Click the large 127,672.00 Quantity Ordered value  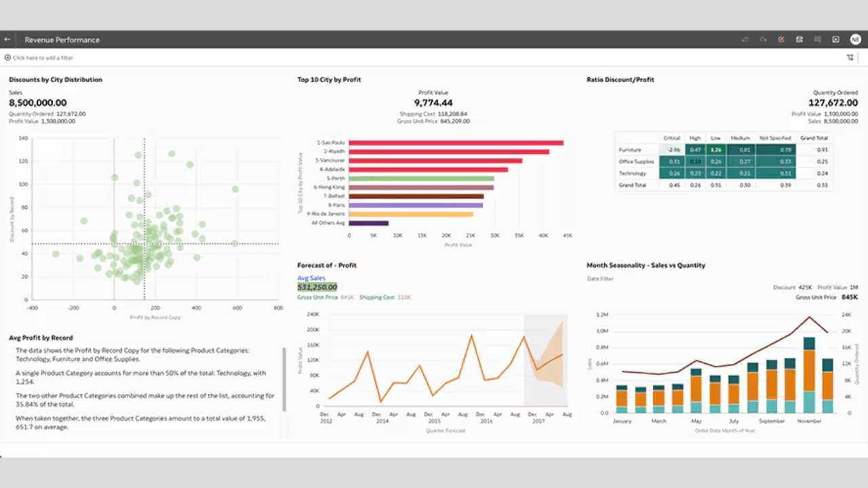[x=833, y=103]
